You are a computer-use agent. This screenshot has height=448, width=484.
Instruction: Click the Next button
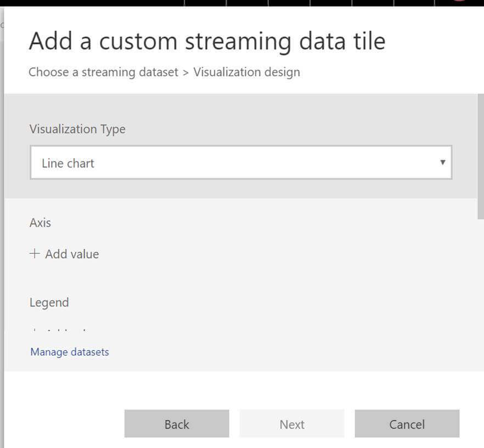click(x=291, y=424)
